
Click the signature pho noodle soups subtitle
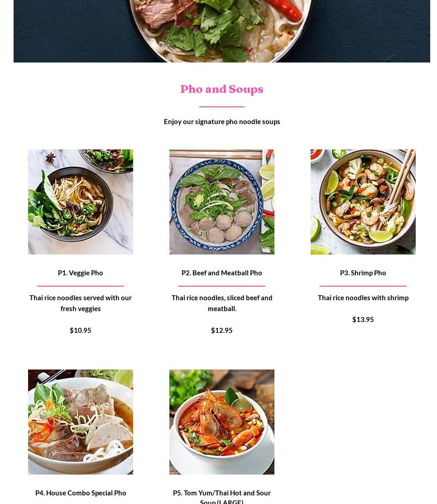point(222,122)
